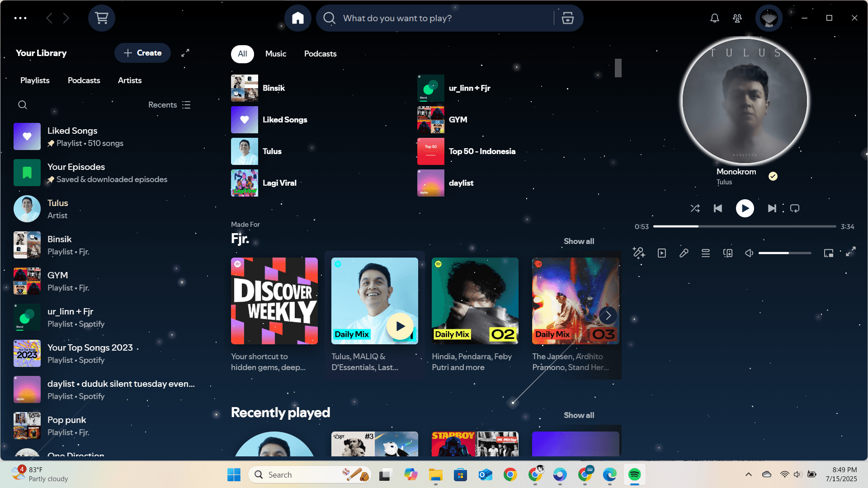This screenshot has width=868, height=488.
Task: Play the Tulus Daily Mix card
Action: pyautogui.click(x=400, y=326)
